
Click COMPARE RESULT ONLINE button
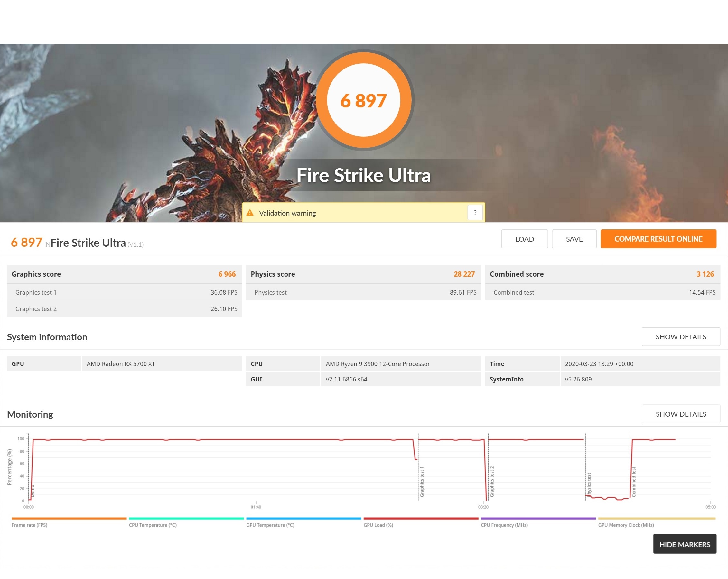pyautogui.click(x=658, y=239)
